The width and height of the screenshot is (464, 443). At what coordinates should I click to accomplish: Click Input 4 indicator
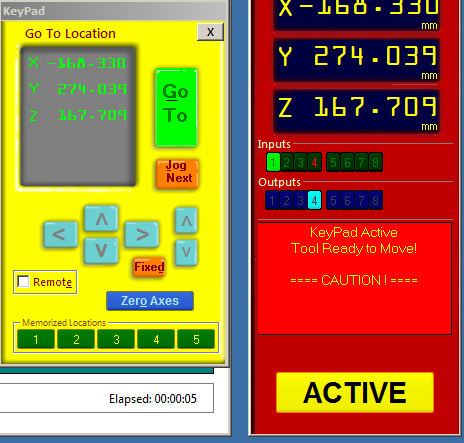(x=314, y=162)
